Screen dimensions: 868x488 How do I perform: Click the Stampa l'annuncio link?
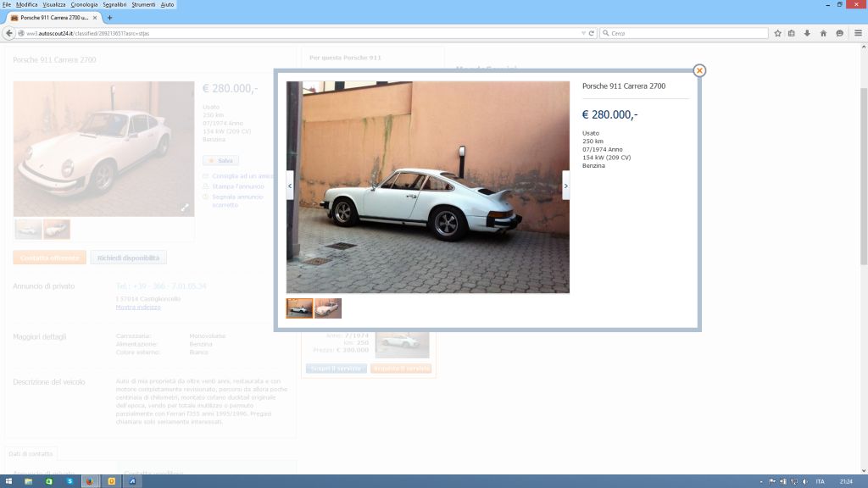coord(238,186)
